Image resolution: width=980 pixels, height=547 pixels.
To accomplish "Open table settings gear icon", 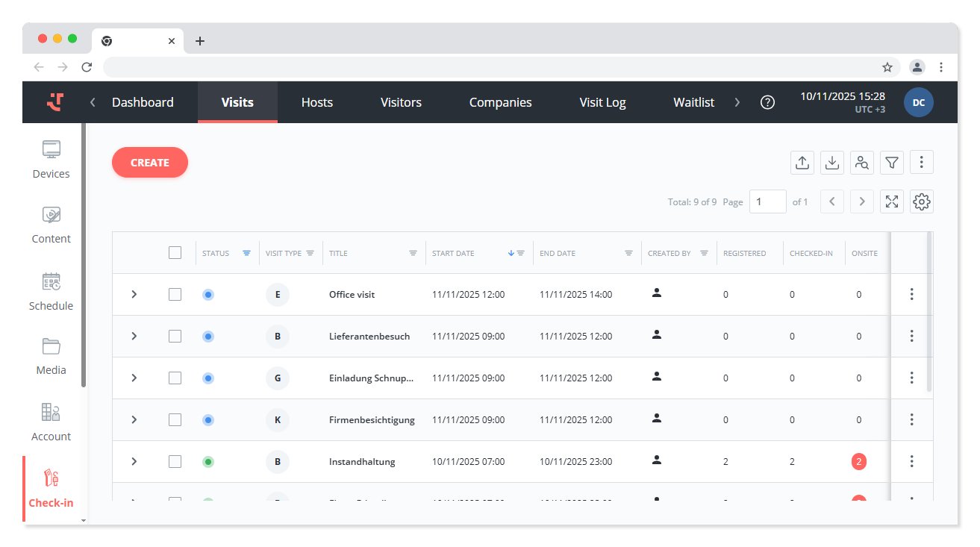I will [x=922, y=201].
